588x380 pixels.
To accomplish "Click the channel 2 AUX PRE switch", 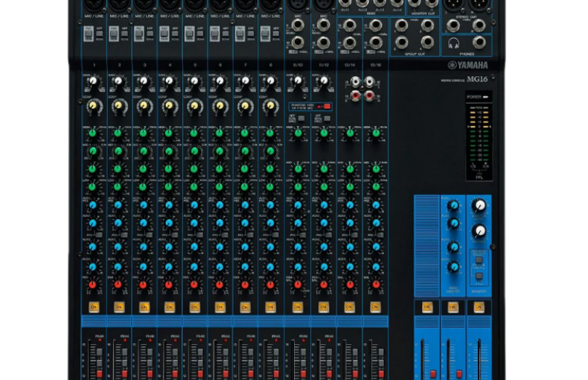I will click(124, 235).
